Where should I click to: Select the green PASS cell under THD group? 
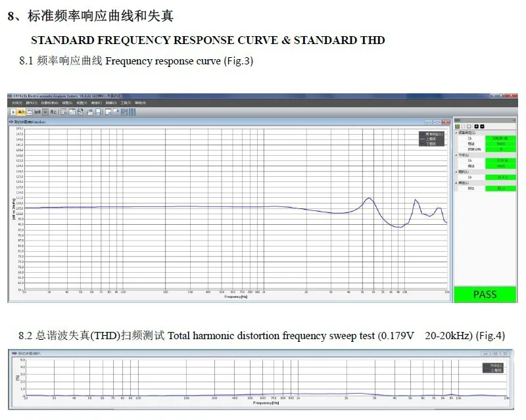[500, 166]
